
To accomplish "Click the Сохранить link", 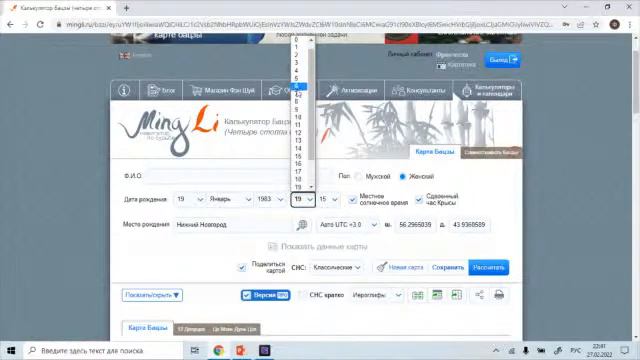I will pos(448,267).
